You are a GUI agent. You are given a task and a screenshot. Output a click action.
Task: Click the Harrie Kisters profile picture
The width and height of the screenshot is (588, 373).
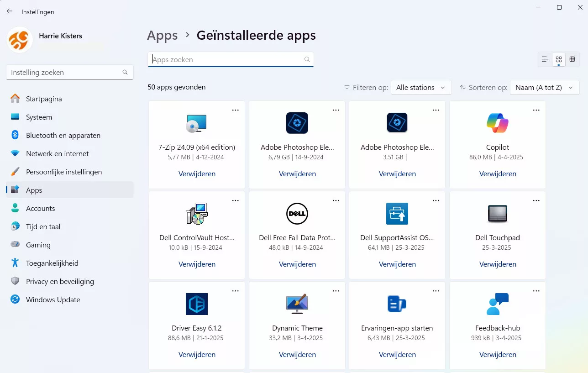pos(20,40)
